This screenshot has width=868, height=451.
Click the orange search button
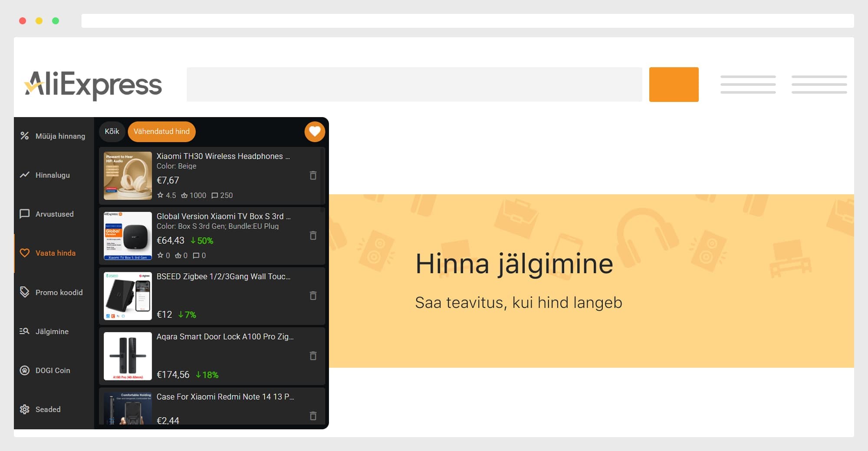(674, 85)
